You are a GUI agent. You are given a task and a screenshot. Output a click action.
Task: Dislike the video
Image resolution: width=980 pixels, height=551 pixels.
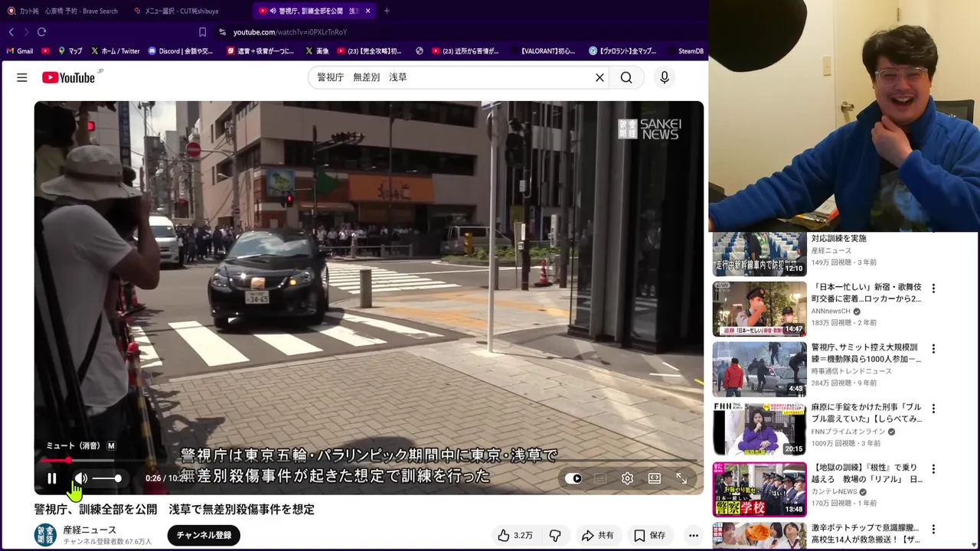555,536
